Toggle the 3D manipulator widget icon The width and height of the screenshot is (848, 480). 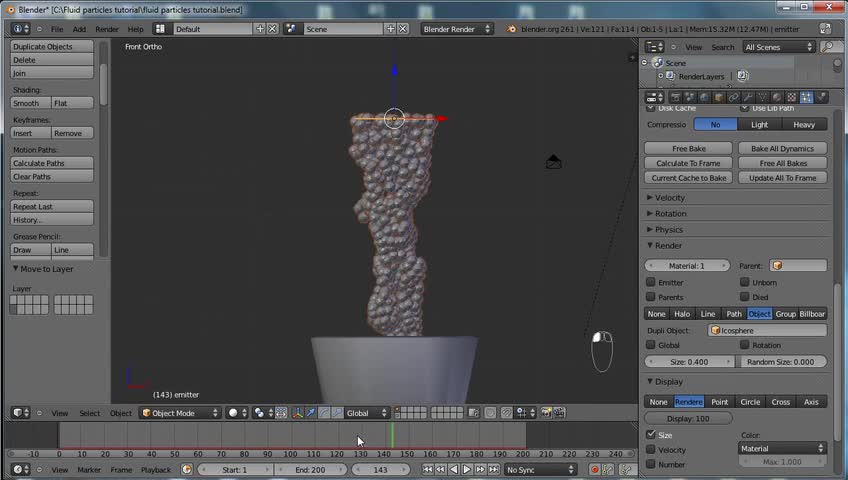(x=298, y=413)
